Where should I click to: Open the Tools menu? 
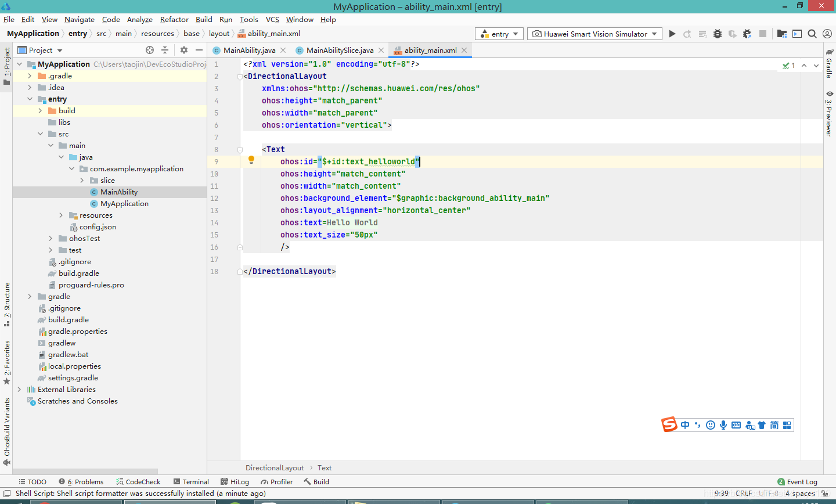249,19
